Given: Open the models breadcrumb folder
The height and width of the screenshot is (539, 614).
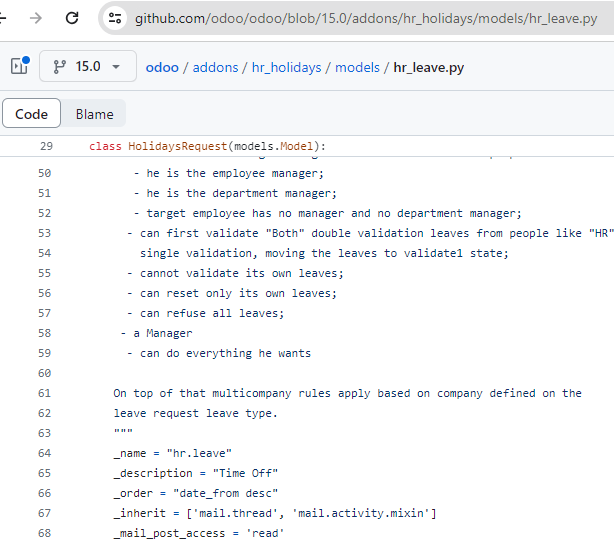Looking at the screenshot, I should coord(357,67).
